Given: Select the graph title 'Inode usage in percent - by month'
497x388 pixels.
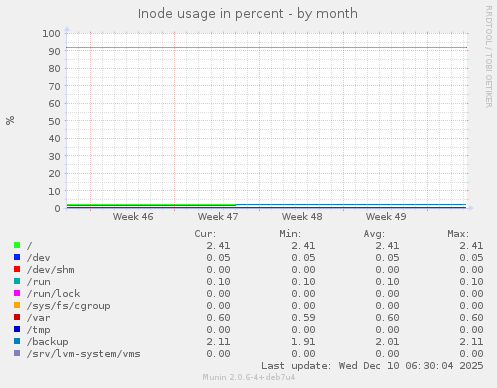Looking at the screenshot, I should [248, 14].
